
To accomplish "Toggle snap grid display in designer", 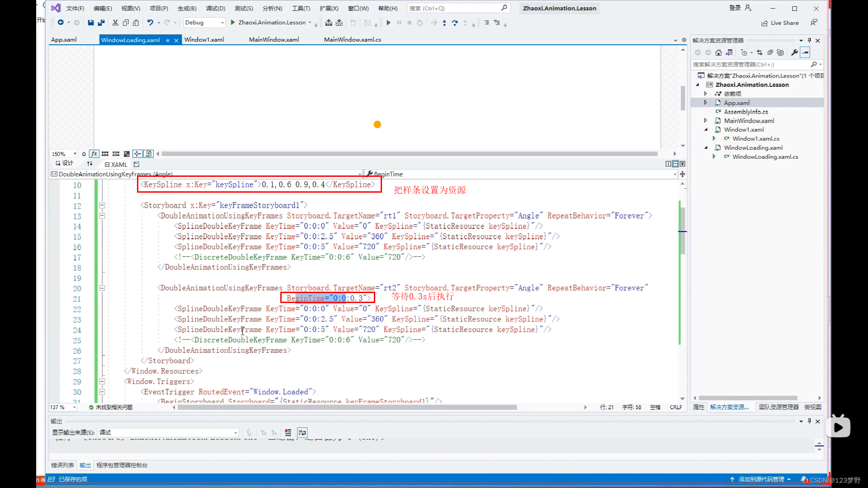I will point(105,154).
